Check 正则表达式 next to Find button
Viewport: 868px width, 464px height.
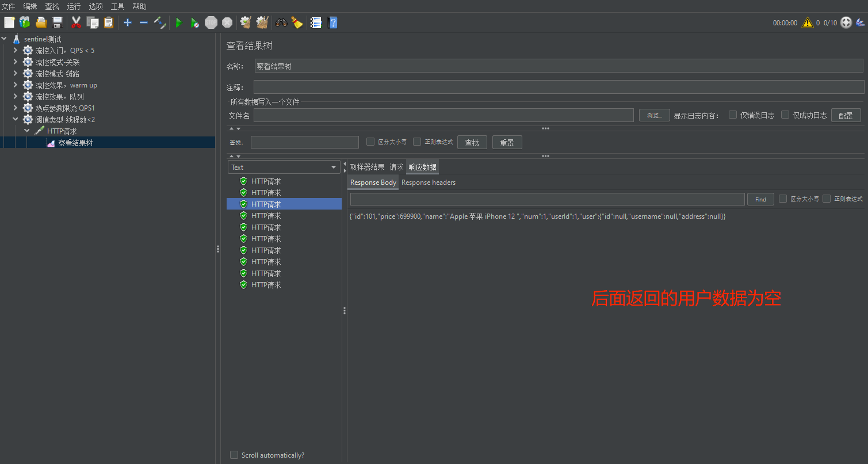pyautogui.click(x=827, y=199)
